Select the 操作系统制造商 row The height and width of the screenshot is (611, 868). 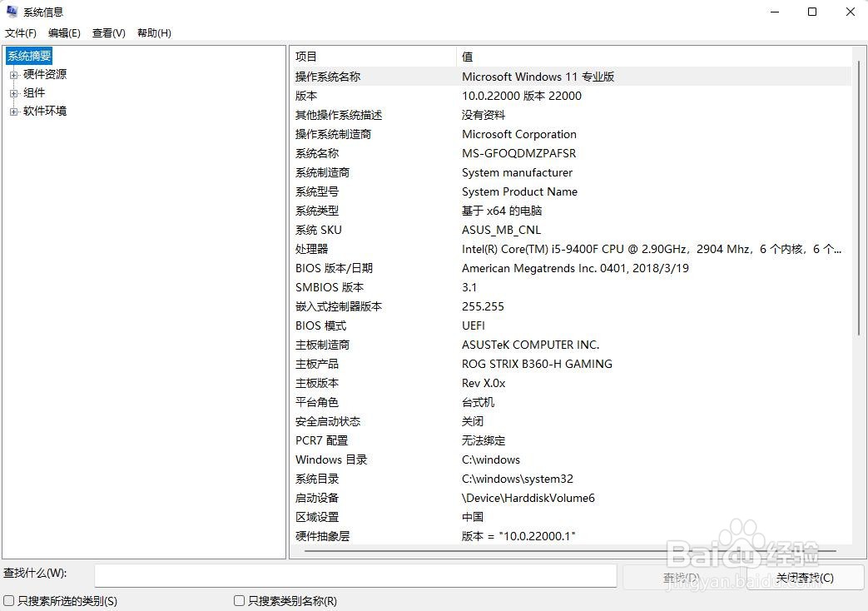571,134
